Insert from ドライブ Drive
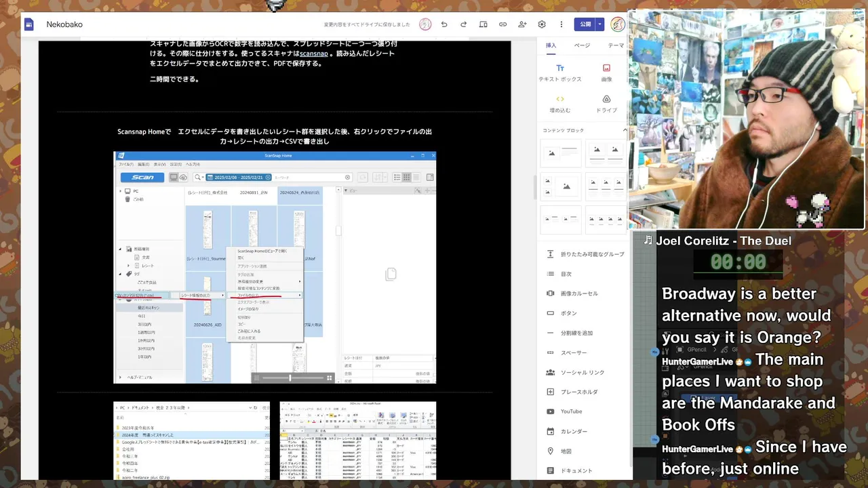The image size is (868, 488). click(x=606, y=104)
